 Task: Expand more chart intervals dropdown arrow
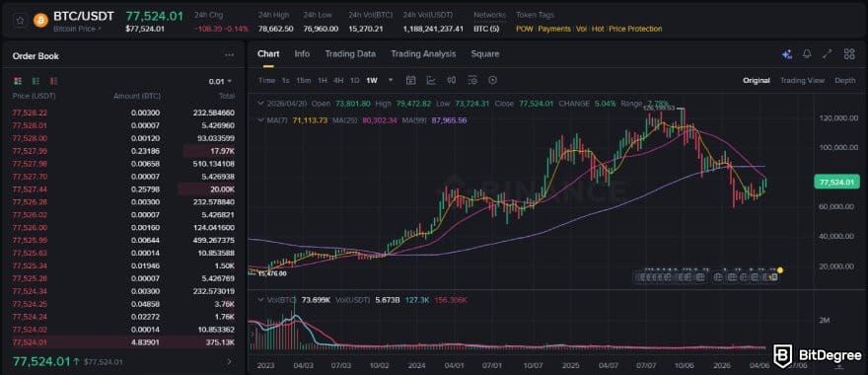coord(391,80)
